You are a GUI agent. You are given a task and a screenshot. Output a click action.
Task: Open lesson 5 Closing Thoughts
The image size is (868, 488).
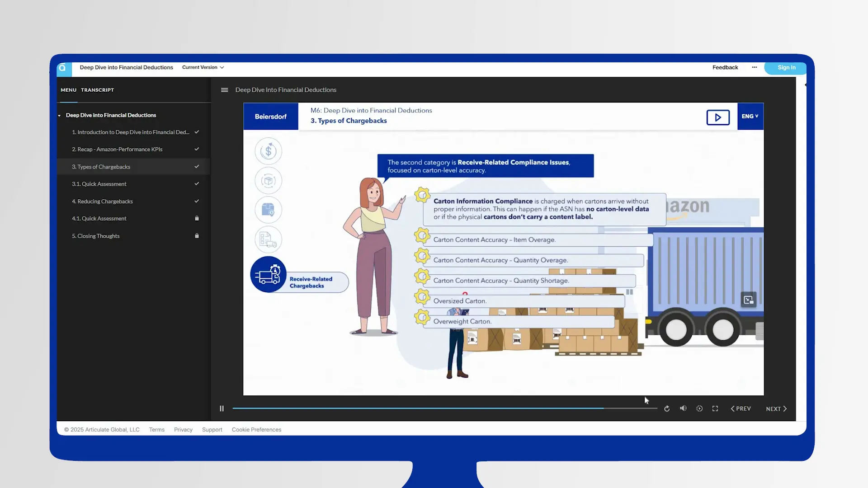coord(134,236)
